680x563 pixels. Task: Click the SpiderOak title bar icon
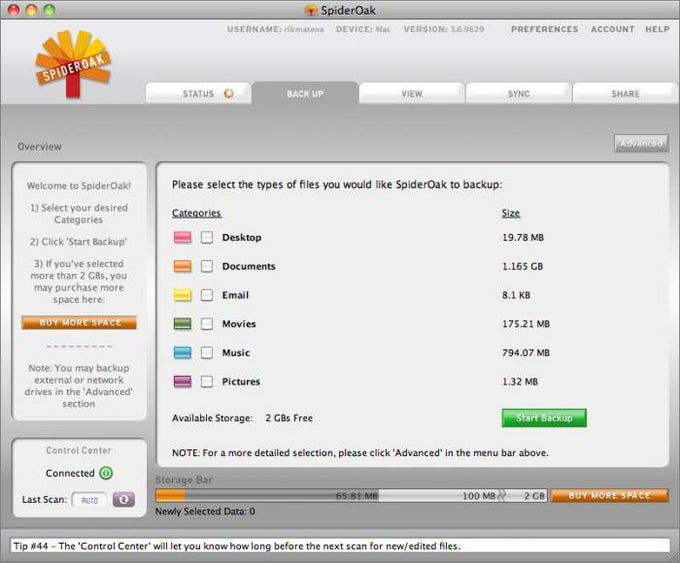coord(311,10)
